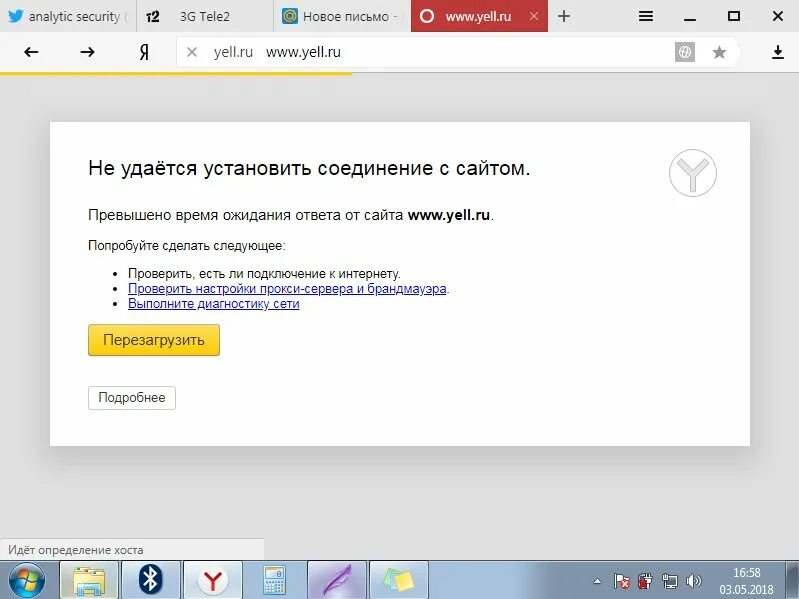Image resolution: width=799 pixels, height=599 pixels.
Task: Click the Action Center flag tray icon
Action: 622,581
